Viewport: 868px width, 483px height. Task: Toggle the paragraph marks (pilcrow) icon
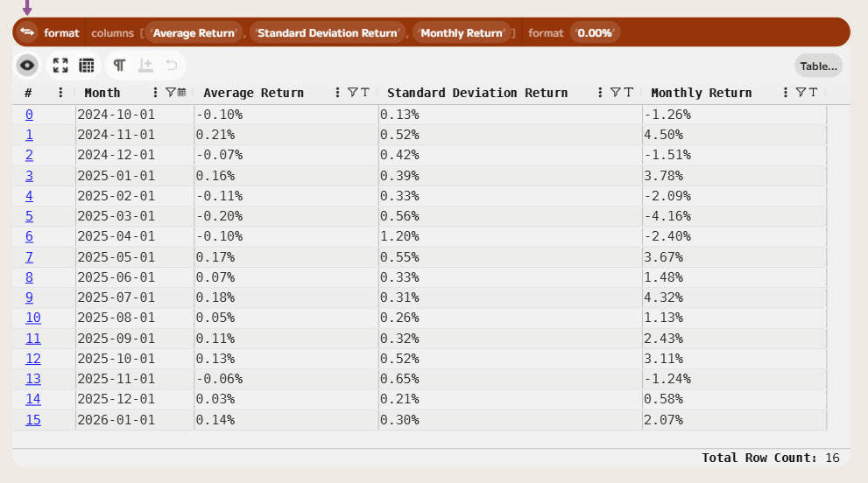(x=119, y=66)
